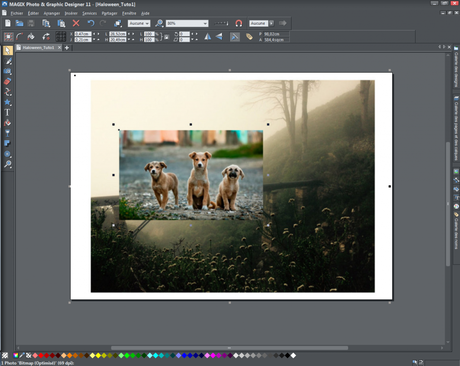Select the blue star Quickshape tool

pos(8,102)
